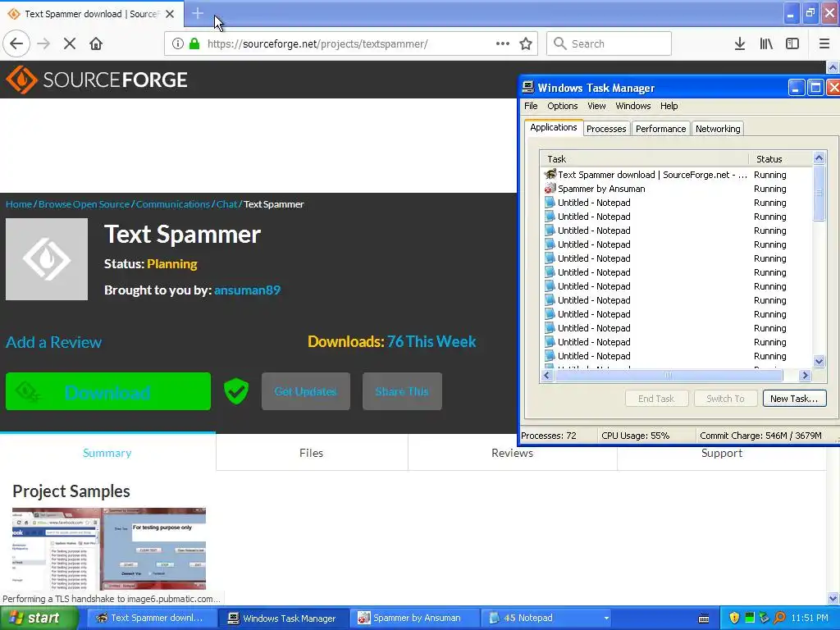Open the Options menu in Task Manager
Image resolution: width=840 pixels, height=630 pixels.
click(x=563, y=106)
